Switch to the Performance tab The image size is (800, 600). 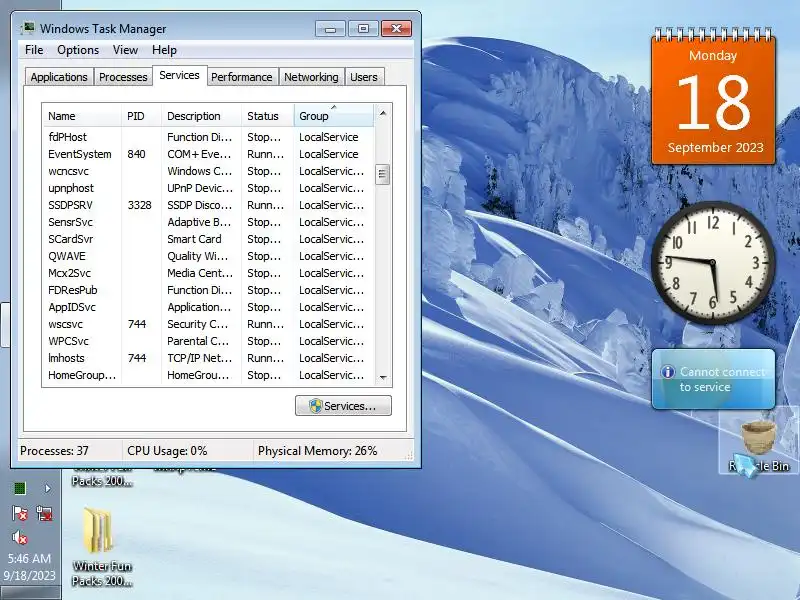[242, 77]
